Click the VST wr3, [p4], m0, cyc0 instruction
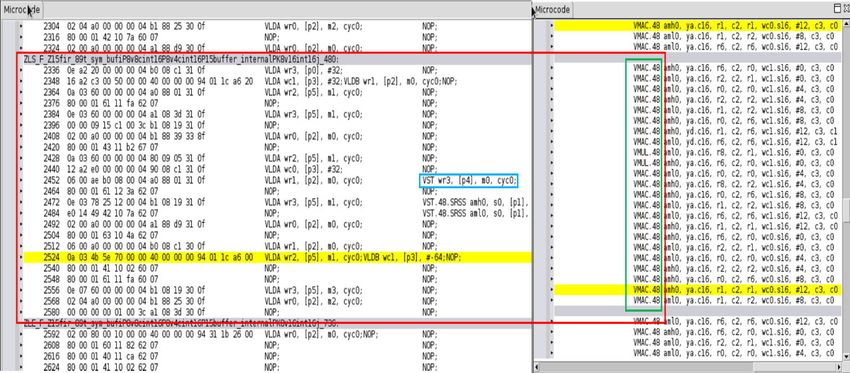 [469, 181]
